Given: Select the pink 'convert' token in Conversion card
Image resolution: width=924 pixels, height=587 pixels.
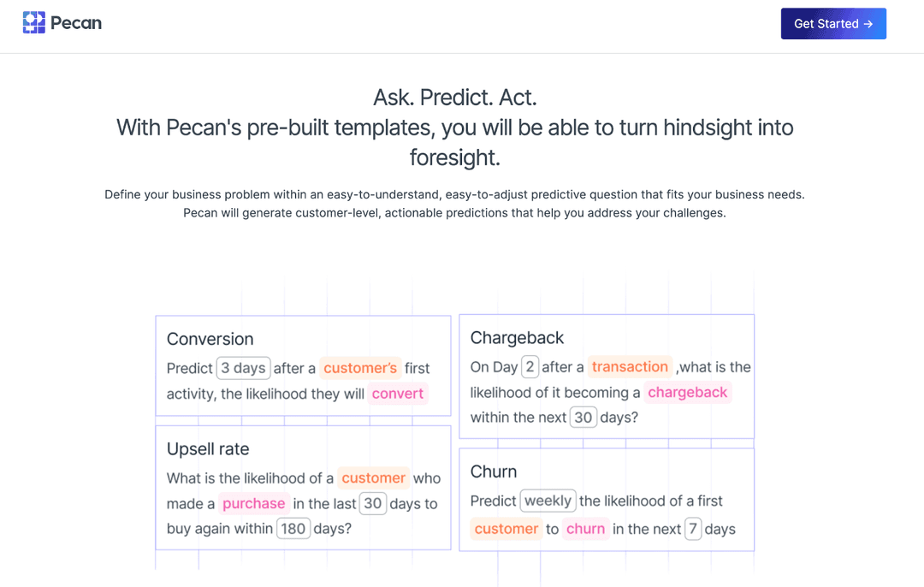Looking at the screenshot, I should coord(397,394).
